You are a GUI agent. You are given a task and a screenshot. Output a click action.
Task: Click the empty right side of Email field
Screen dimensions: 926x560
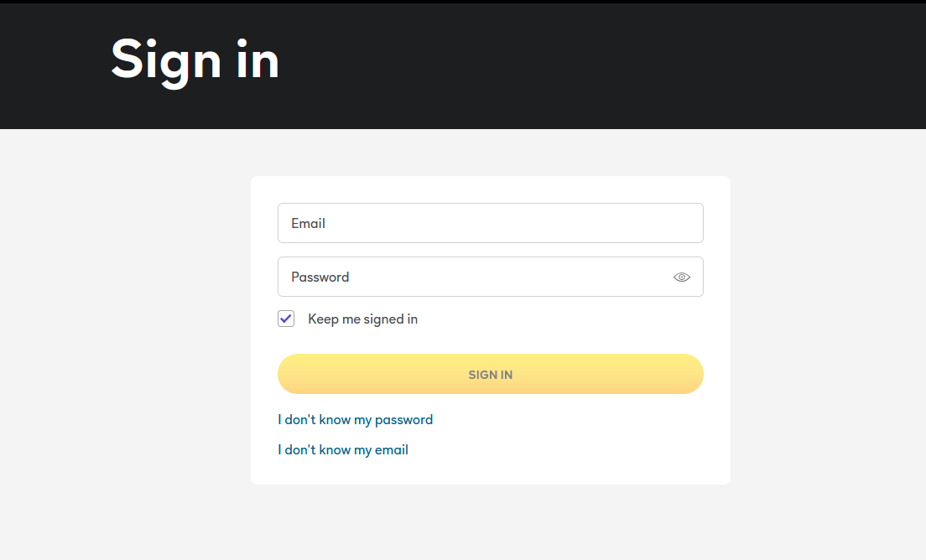pyautogui.click(x=637, y=223)
